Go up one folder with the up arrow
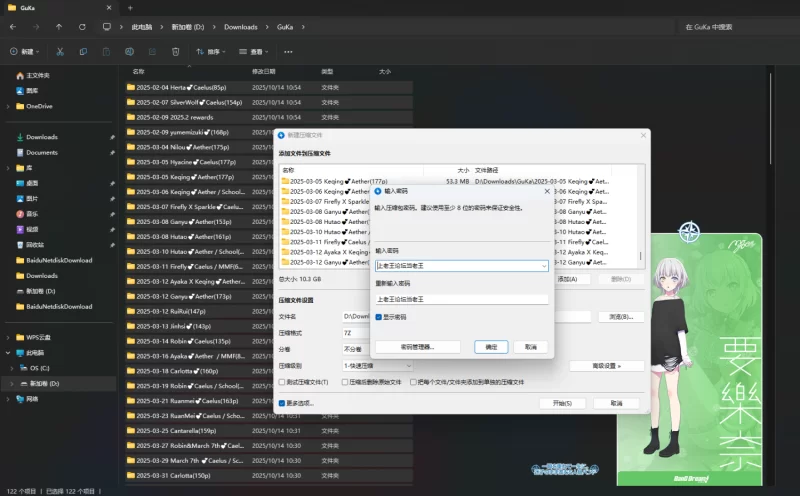Viewport: 800px width, 496px height. pos(59,27)
